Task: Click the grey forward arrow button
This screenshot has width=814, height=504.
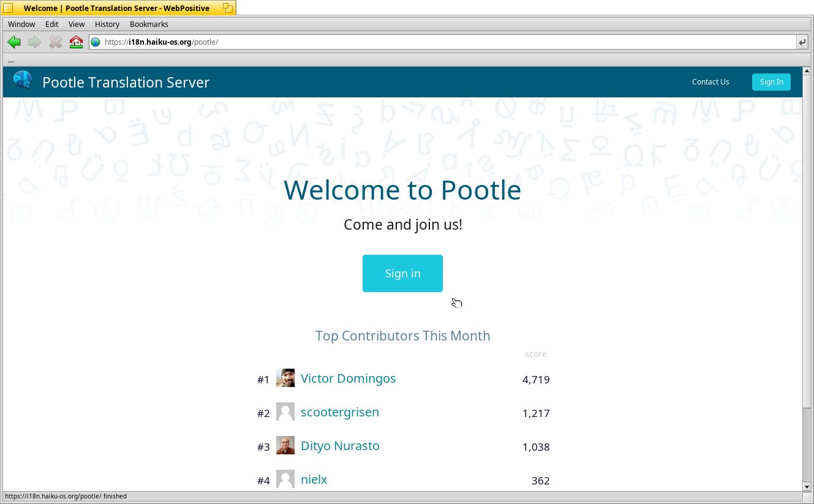Action: pos(34,42)
